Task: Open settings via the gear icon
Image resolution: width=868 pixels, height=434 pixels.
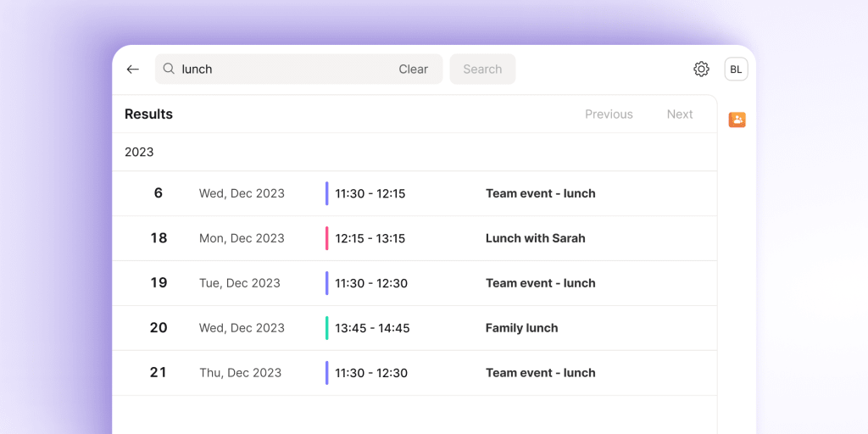Action: point(701,70)
